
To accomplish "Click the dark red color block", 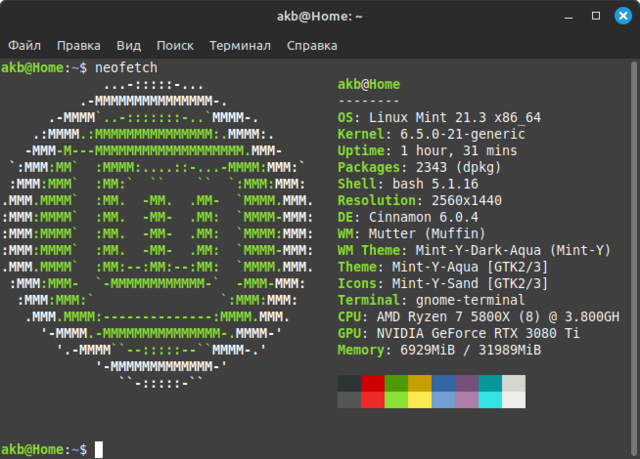I will click(373, 383).
